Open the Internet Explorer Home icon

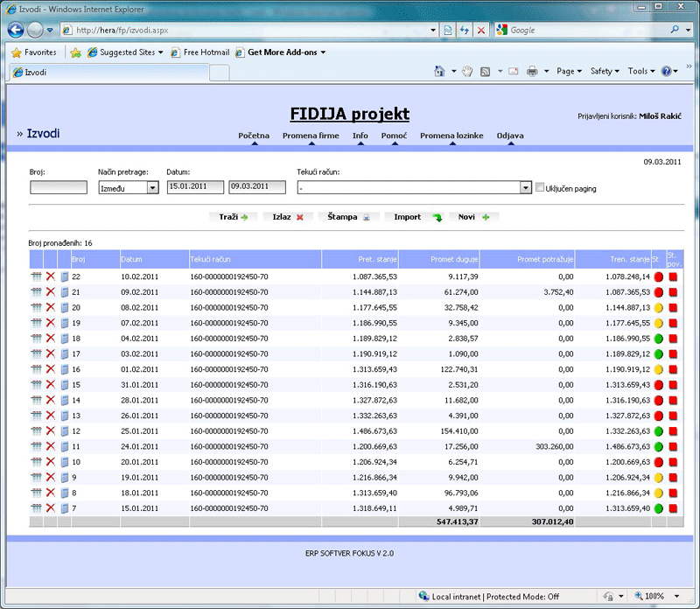(439, 71)
